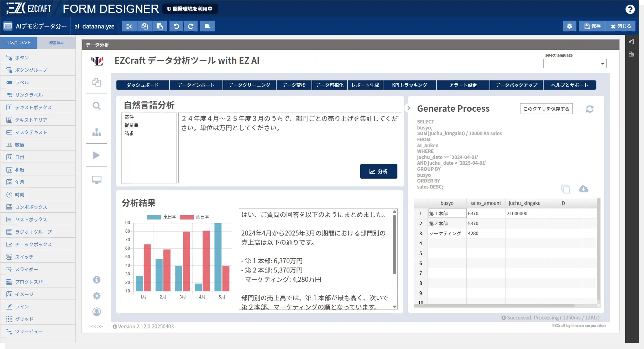This screenshot has width=644, height=349.
Task: Select the ボタン component
Action: pos(38,58)
